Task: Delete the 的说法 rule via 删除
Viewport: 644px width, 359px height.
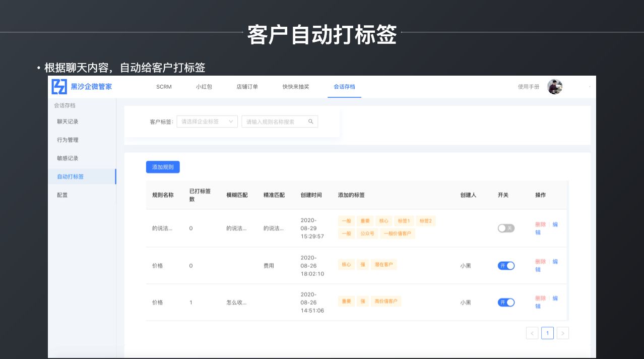Action: [540, 224]
